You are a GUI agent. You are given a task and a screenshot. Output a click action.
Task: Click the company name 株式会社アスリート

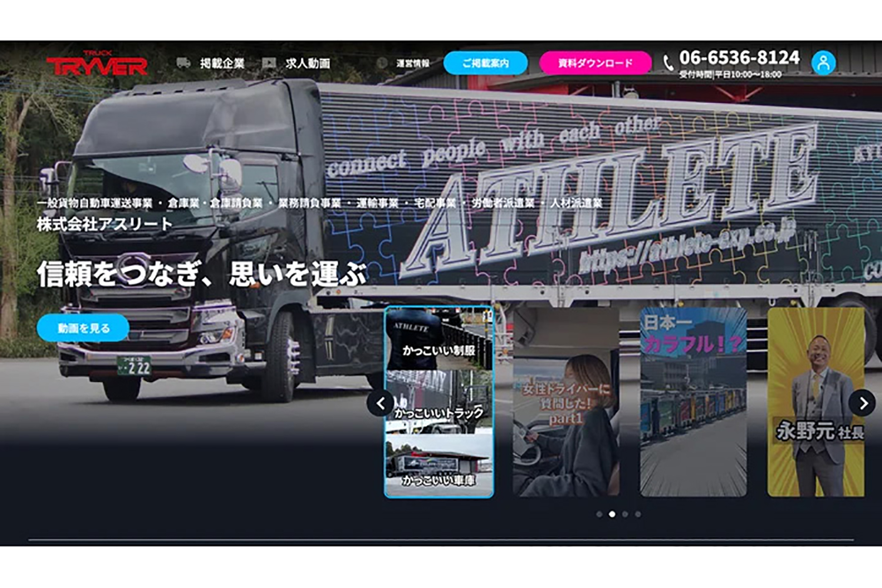pos(105,224)
